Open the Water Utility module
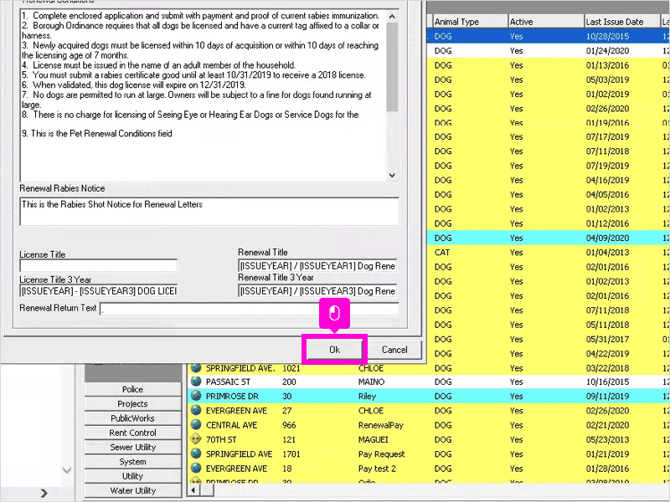 (x=133, y=490)
